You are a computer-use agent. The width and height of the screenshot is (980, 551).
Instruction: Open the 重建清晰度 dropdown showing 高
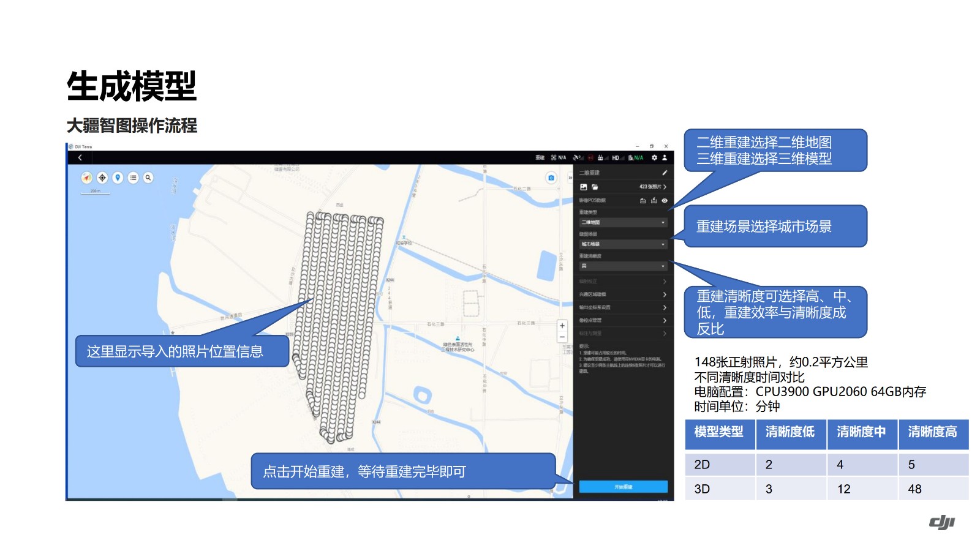click(623, 266)
